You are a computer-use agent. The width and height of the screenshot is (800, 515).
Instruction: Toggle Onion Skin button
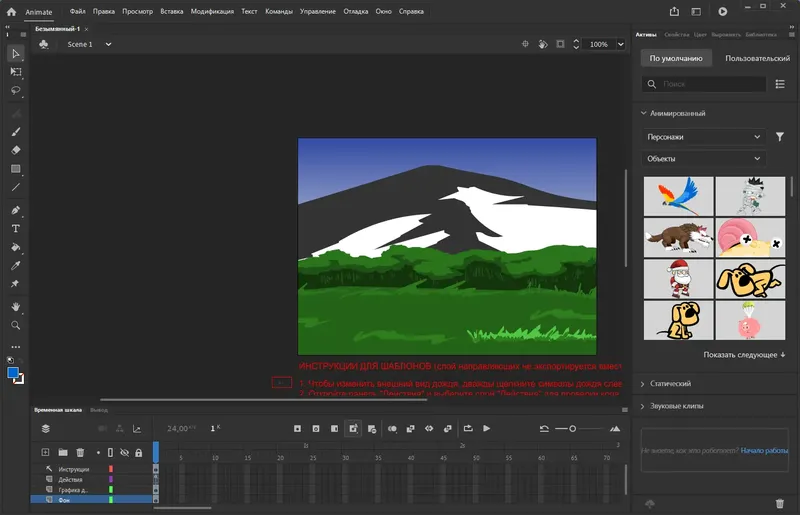[x=392, y=429]
